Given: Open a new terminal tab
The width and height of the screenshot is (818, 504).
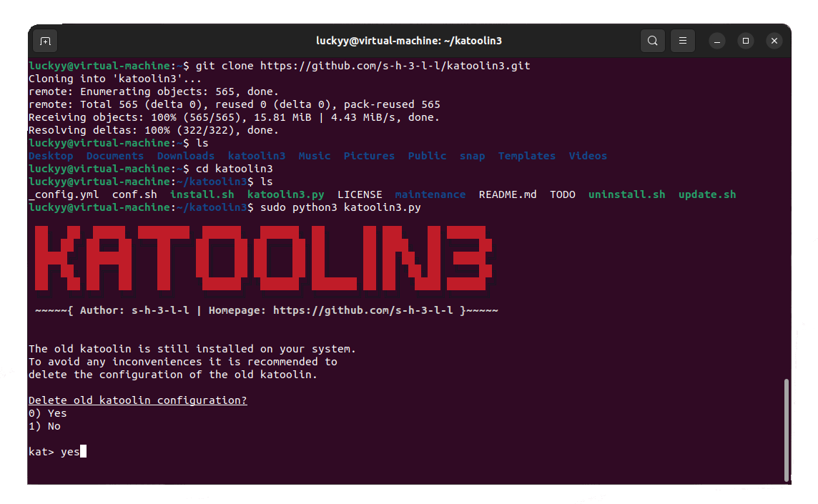Looking at the screenshot, I should coord(45,41).
